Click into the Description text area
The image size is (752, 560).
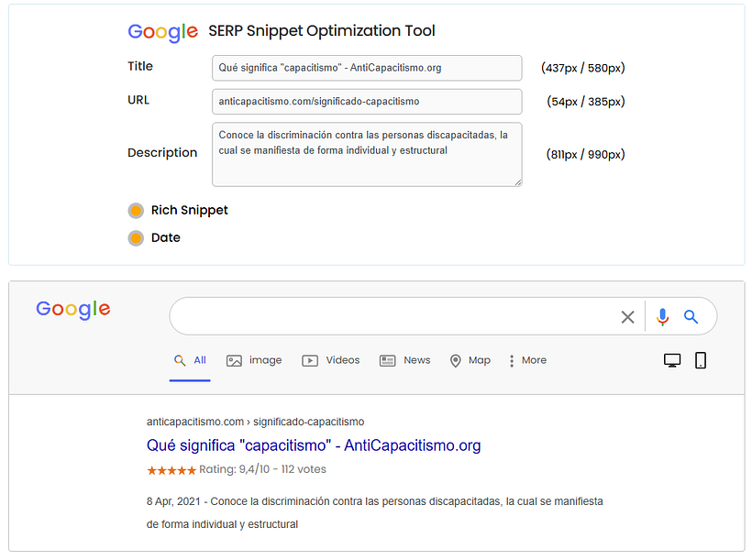click(x=367, y=154)
